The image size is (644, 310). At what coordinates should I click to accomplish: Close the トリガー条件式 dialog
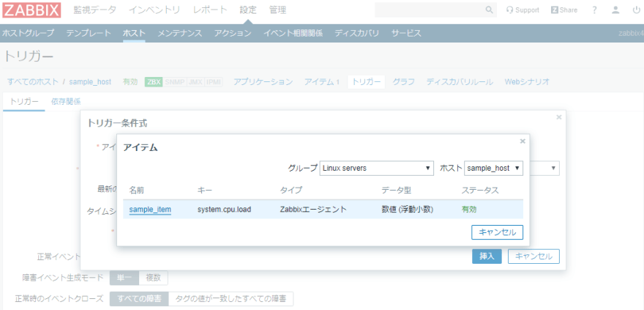coord(558,117)
